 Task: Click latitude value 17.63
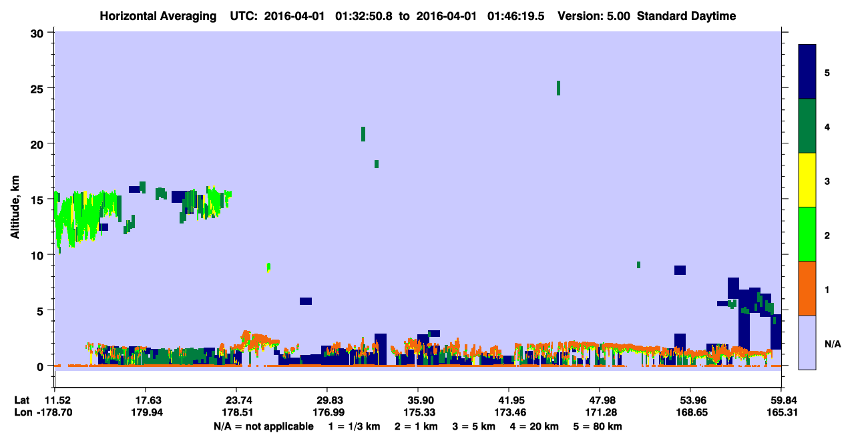pyautogui.click(x=146, y=400)
